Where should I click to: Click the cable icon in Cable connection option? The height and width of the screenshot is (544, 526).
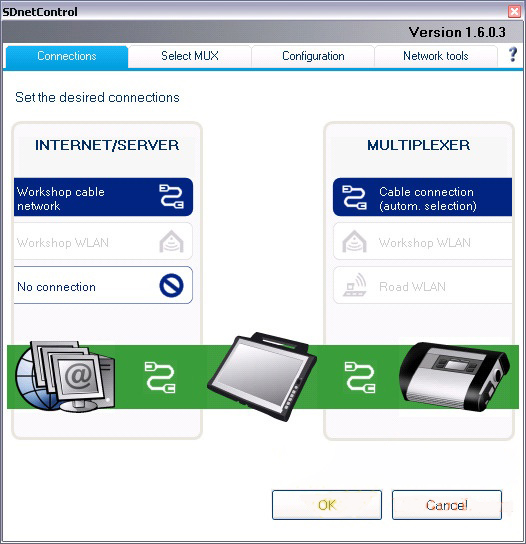click(x=354, y=197)
